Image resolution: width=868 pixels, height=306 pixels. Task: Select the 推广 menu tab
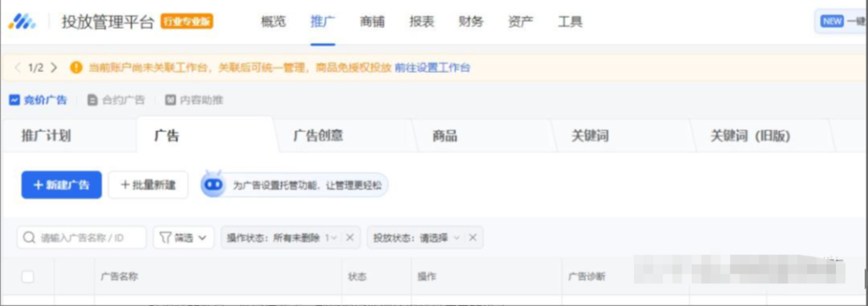click(323, 21)
